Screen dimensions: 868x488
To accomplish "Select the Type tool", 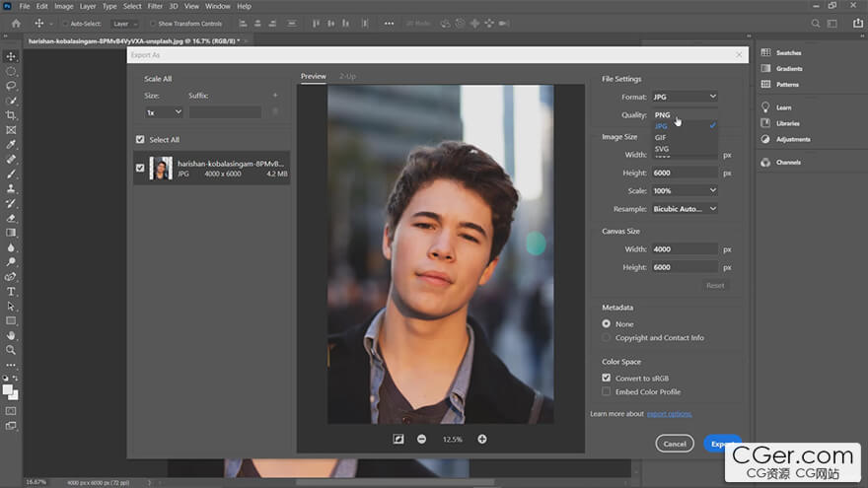I will (x=11, y=292).
